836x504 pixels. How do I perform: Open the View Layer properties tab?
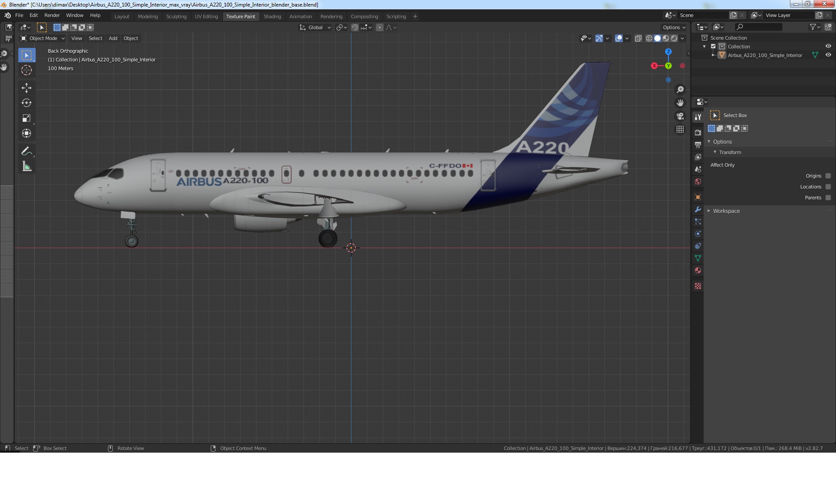coord(698,157)
